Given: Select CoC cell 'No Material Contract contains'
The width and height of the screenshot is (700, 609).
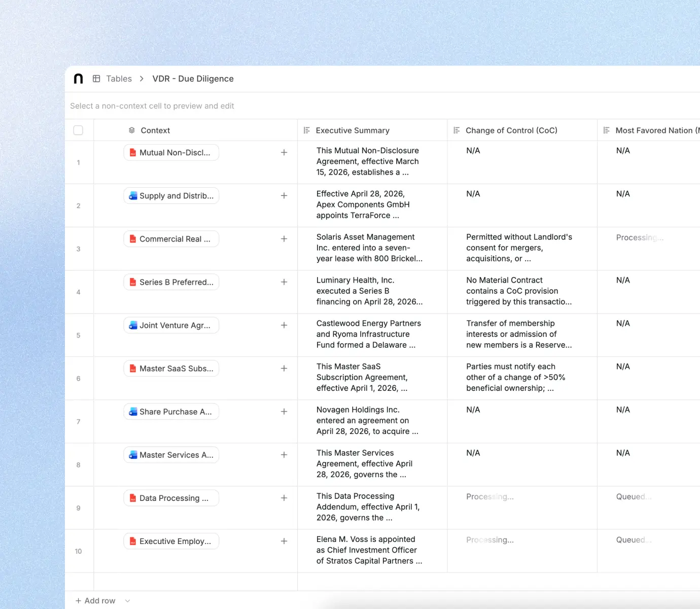Looking at the screenshot, I should [522, 291].
